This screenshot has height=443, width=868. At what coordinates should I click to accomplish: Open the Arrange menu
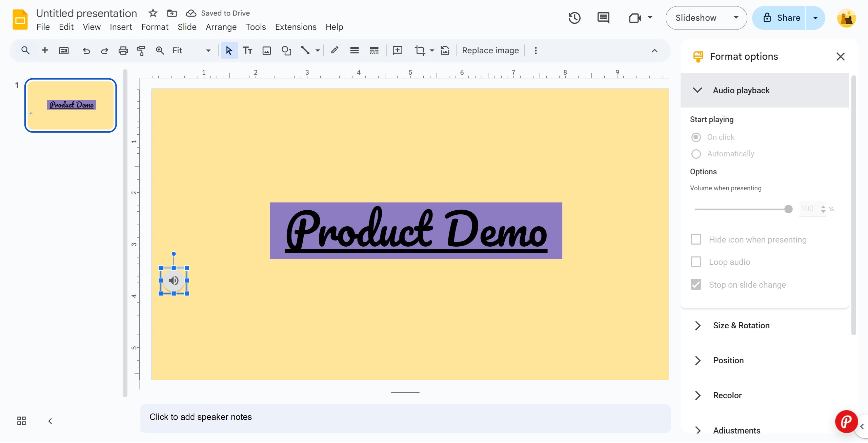(x=221, y=27)
